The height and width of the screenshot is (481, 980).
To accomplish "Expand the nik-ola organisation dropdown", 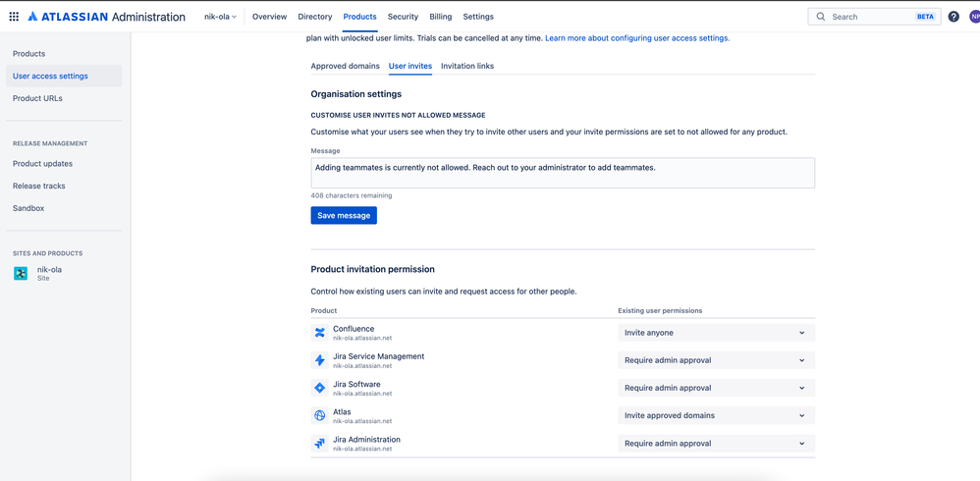I will 221,17.
